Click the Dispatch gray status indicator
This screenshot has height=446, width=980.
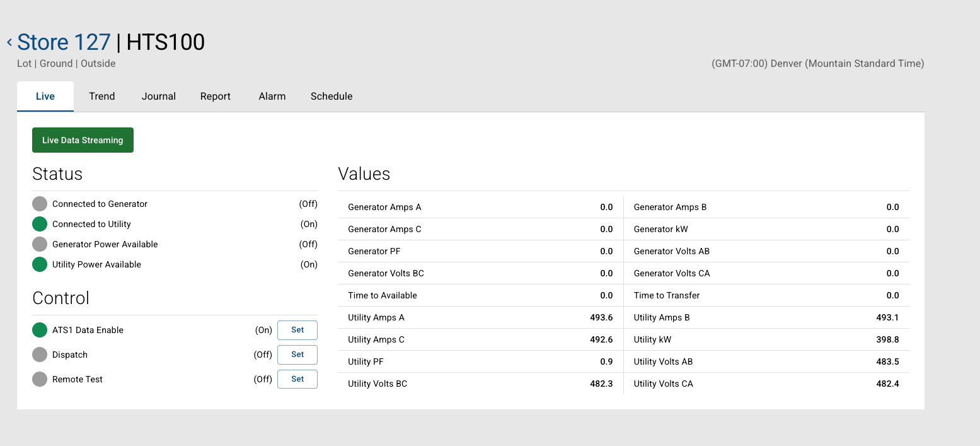[x=40, y=355]
